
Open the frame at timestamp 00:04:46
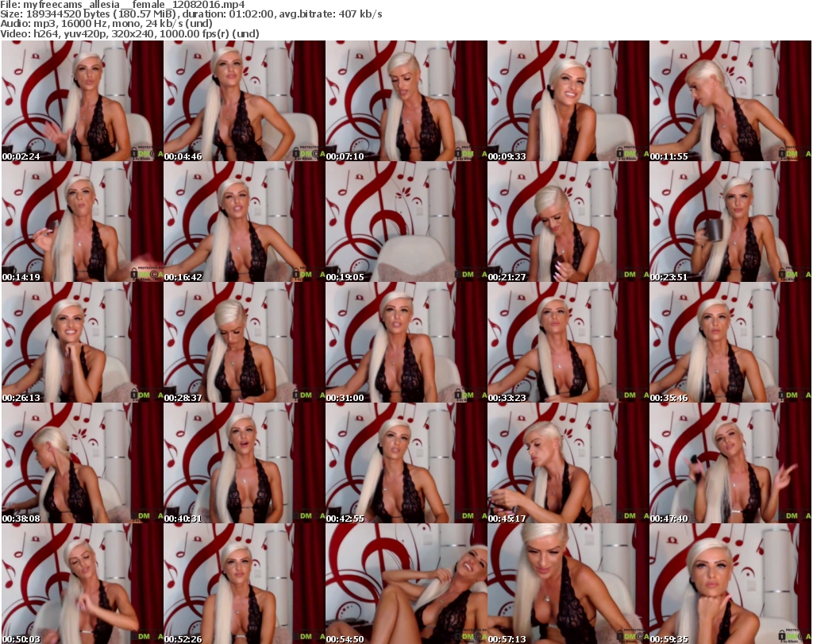[245, 101]
